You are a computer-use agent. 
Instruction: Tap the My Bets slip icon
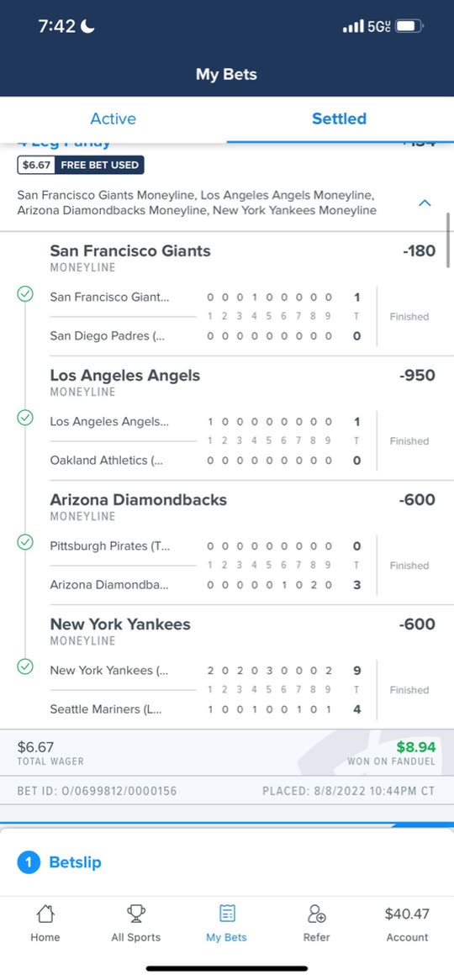227,914
